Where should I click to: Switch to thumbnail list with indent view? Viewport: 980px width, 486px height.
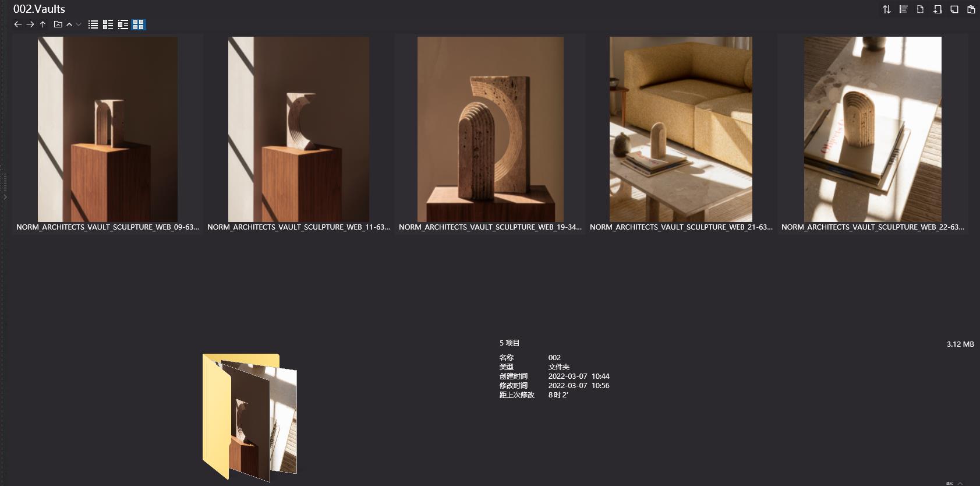[x=123, y=24]
